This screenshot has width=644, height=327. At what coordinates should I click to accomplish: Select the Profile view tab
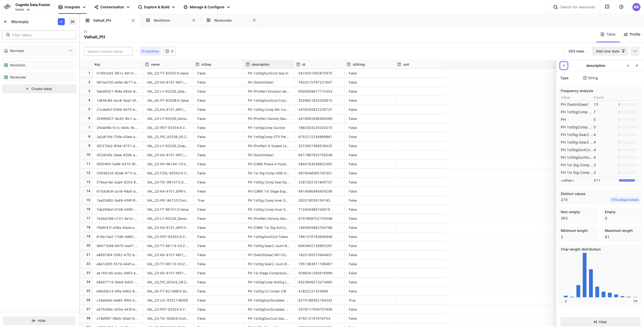pyautogui.click(x=632, y=34)
